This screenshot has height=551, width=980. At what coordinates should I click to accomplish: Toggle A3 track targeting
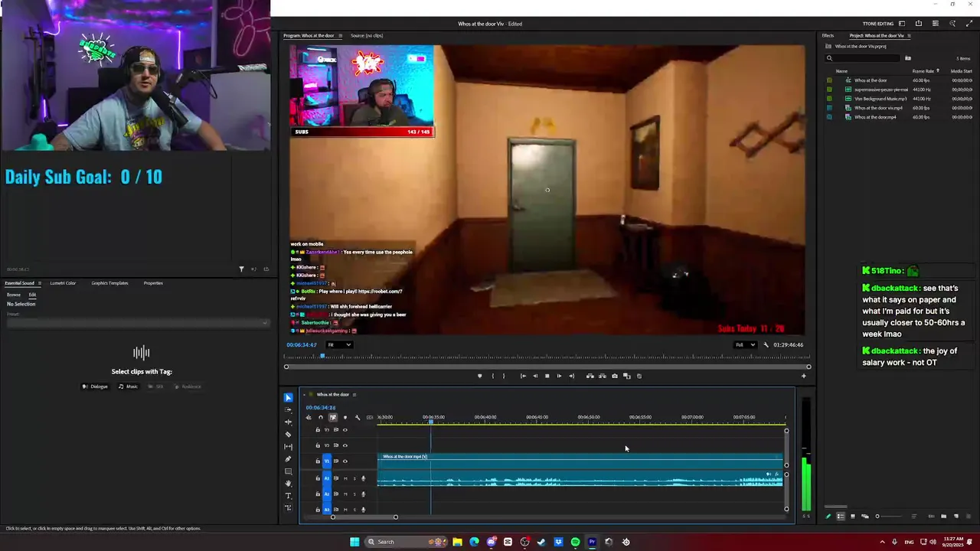(327, 509)
